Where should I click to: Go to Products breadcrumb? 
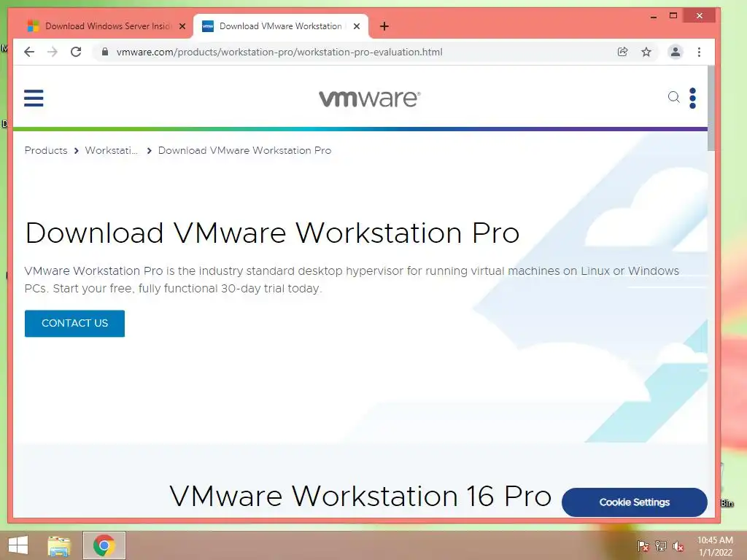click(x=46, y=150)
